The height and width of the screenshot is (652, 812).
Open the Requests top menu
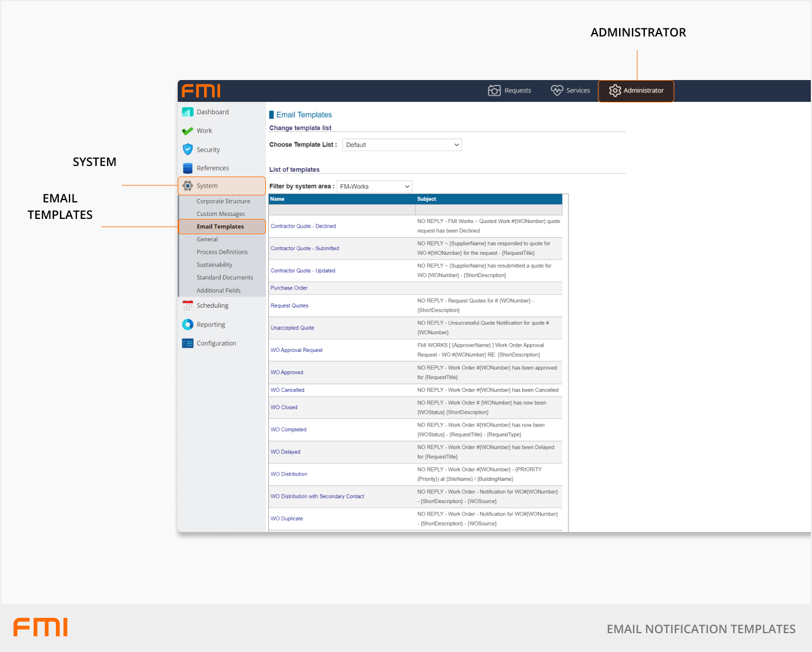510,91
